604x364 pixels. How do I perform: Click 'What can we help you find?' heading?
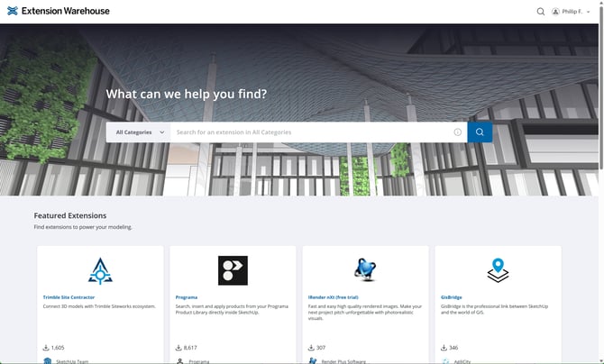click(x=187, y=94)
